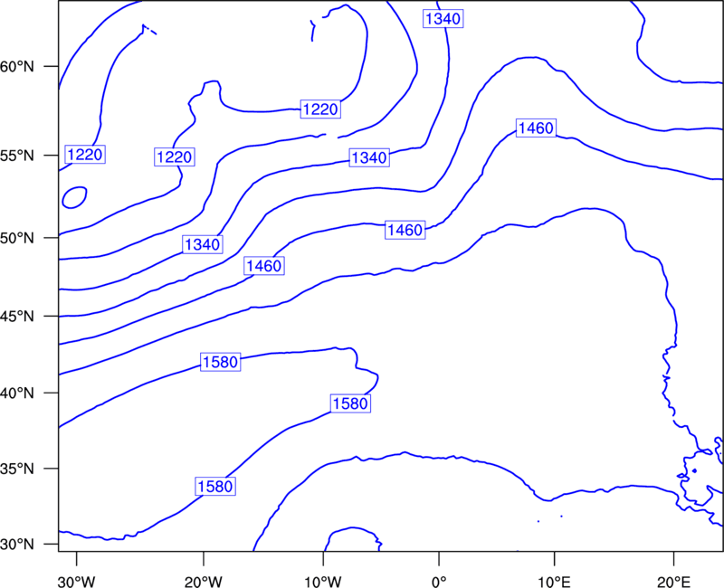
Task: Select the 0° longitude axis label
Action: pyautogui.click(x=439, y=582)
